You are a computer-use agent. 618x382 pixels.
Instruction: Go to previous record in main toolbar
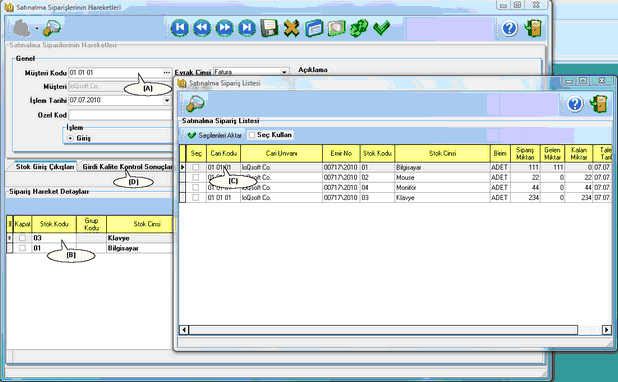pos(202,28)
